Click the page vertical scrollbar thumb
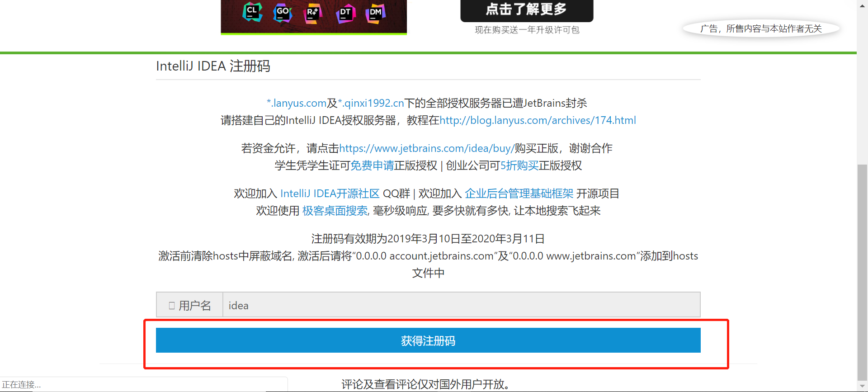Image resolution: width=868 pixels, height=392 pixels. (863, 274)
